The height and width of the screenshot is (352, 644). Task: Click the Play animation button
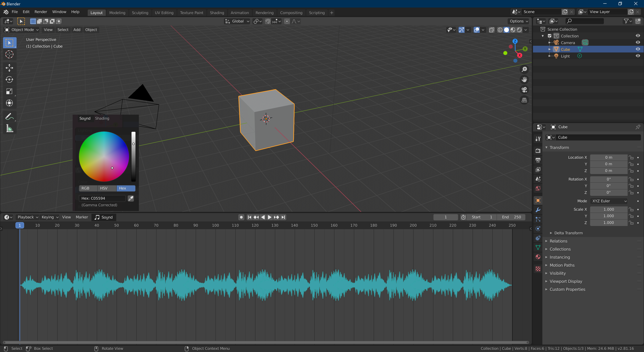tap(270, 217)
